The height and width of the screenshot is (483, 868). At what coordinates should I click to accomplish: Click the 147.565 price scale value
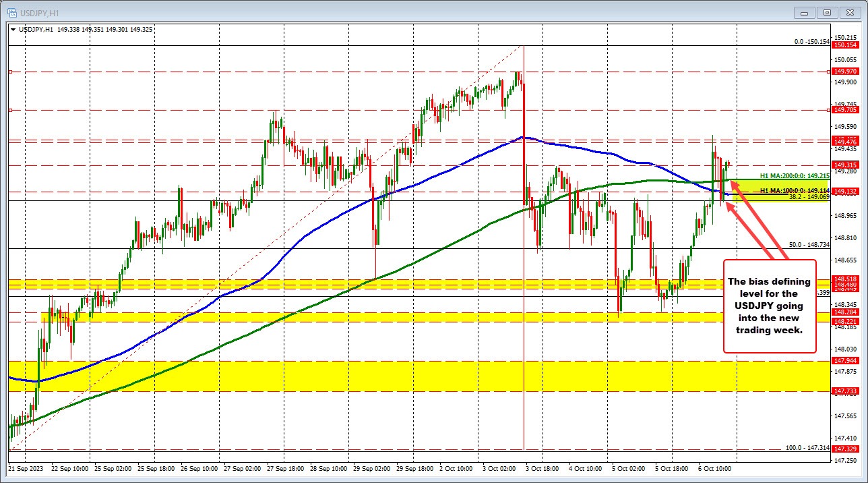[x=844, y=416]
